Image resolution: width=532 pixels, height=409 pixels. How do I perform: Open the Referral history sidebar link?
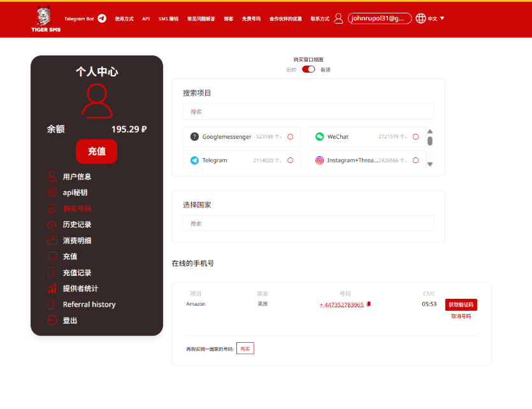pos(89,305)
